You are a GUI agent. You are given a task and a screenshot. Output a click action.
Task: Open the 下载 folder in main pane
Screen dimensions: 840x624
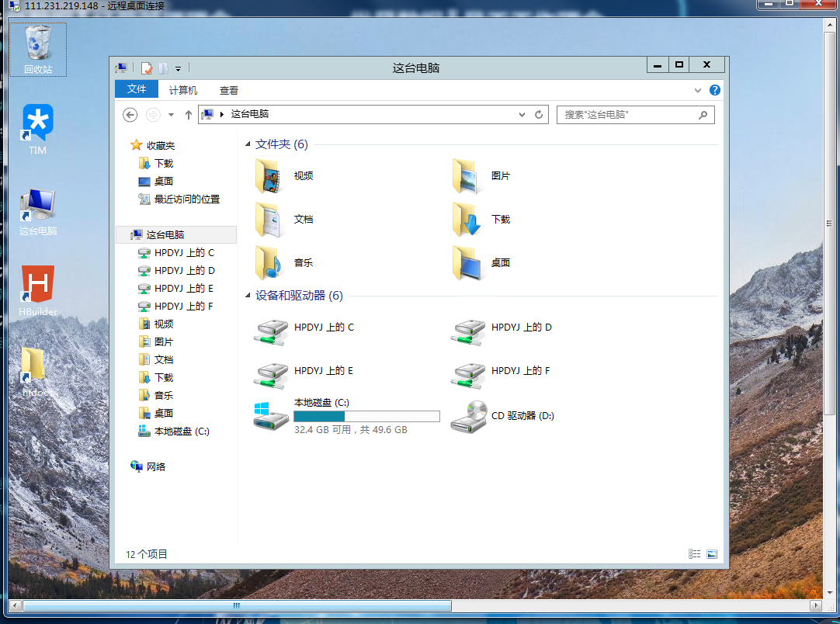[481, 219]
